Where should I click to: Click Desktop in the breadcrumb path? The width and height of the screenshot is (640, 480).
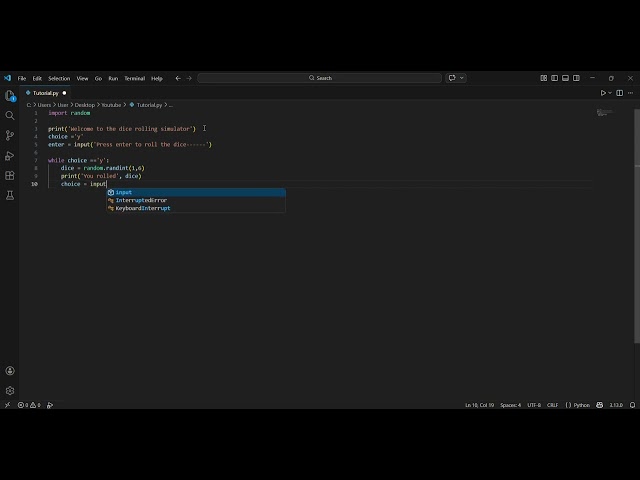coord(84,105)
